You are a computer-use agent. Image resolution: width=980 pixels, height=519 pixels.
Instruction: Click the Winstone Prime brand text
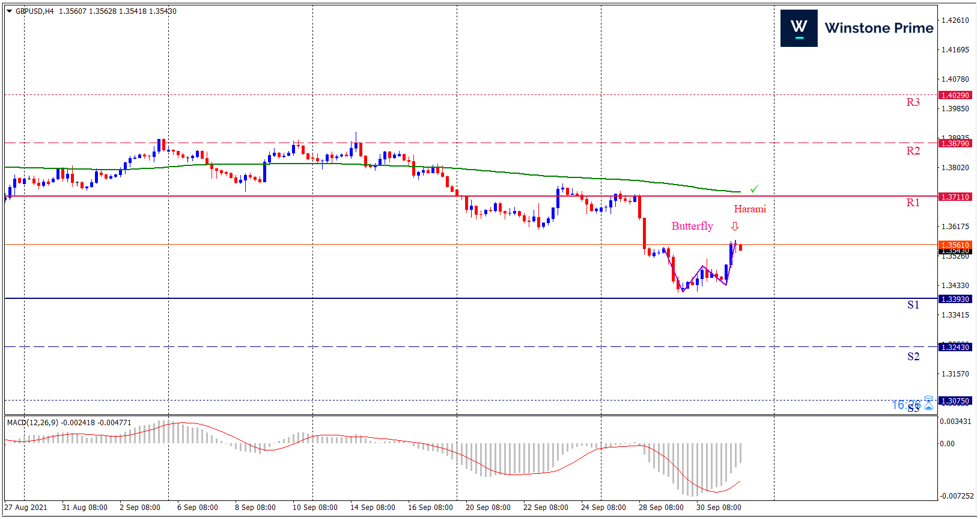tap(878, 28)
